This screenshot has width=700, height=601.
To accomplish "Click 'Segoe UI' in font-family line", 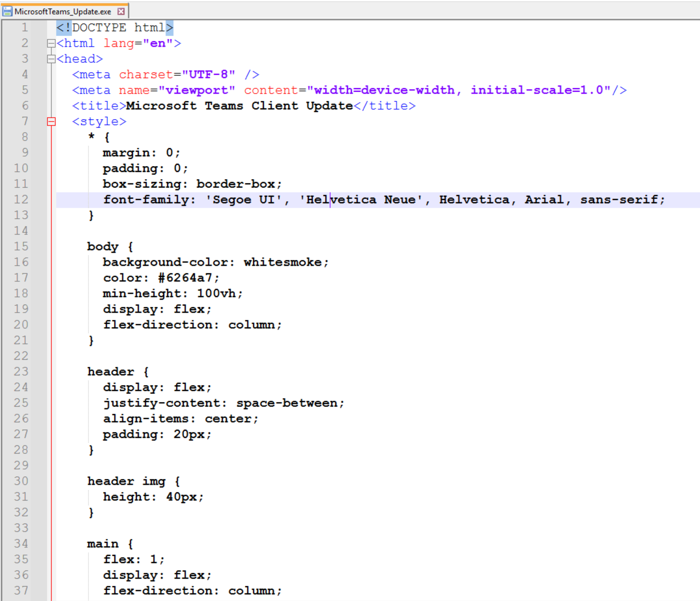I will click(x=244, y=199).
